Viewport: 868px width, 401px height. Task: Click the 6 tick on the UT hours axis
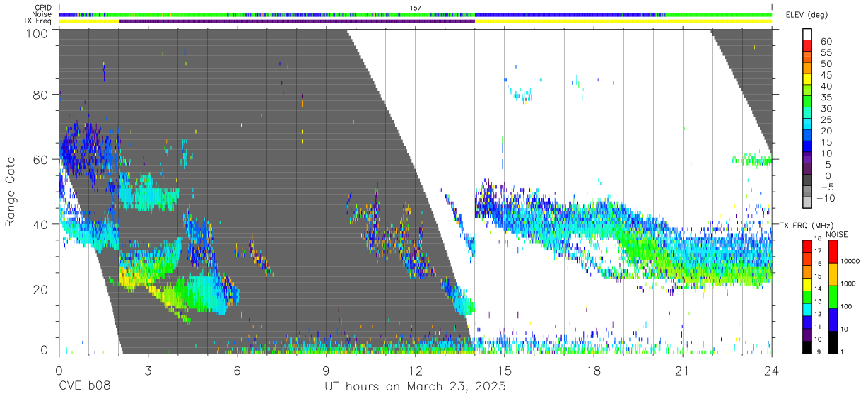click(237, 370)
